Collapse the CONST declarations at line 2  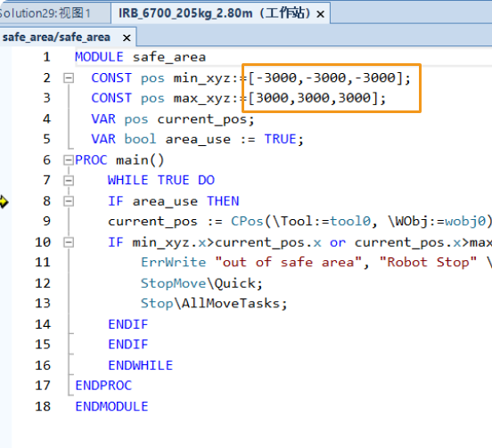click(69, 77)
